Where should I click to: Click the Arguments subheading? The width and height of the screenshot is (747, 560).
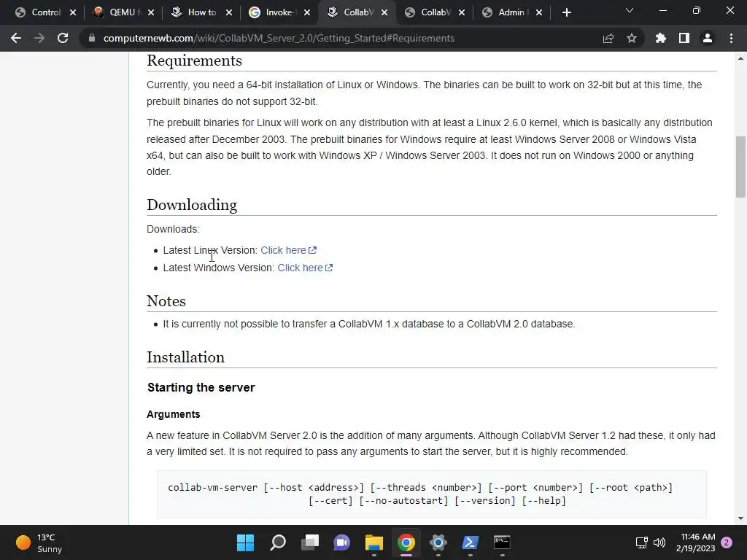174,414
